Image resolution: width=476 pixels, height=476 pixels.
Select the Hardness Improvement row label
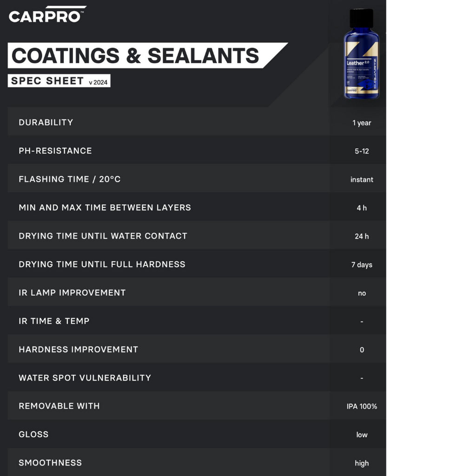78,349
